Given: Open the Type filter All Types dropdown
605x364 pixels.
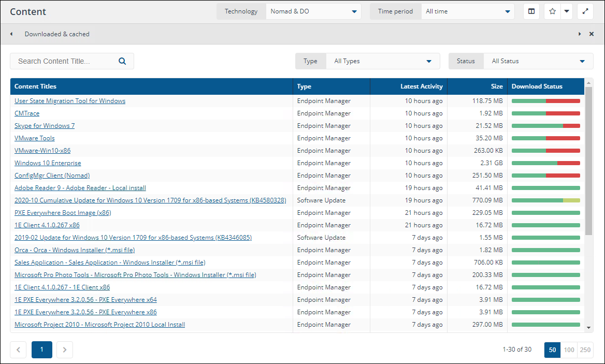Looking at the screenshot, I should pos(383,61).
